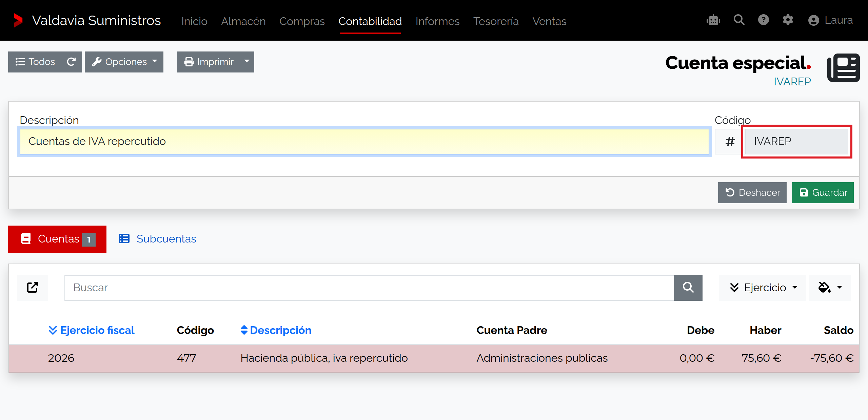This screenshot has height=420, width=868.
Task: Click the Buscar search input
Action: pos(369,288)
